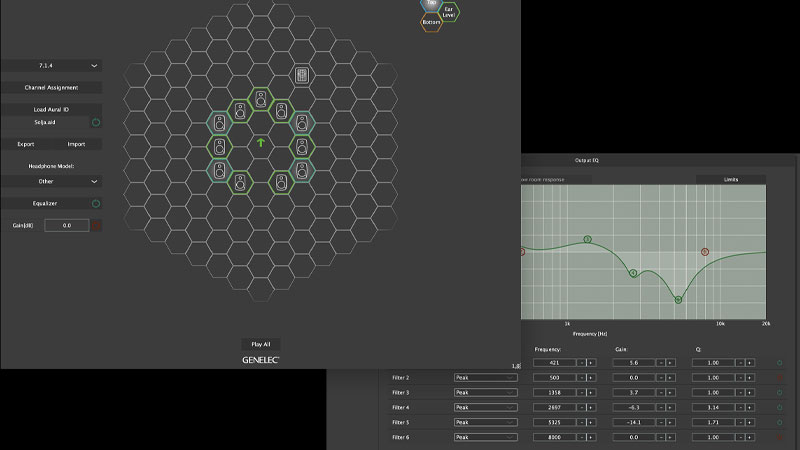Select the side-left surround speaker
The height and width of the screenshot is (450, 800).
pos(219,147)
